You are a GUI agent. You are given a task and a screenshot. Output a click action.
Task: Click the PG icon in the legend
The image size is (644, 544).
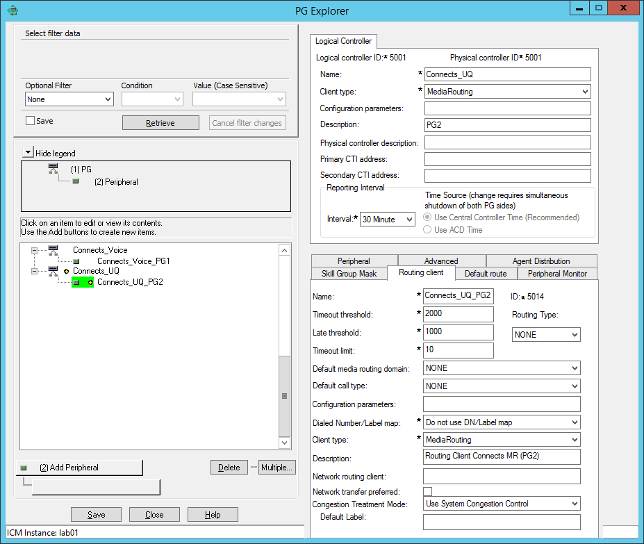pyautogui.click(x=53, y=168)
